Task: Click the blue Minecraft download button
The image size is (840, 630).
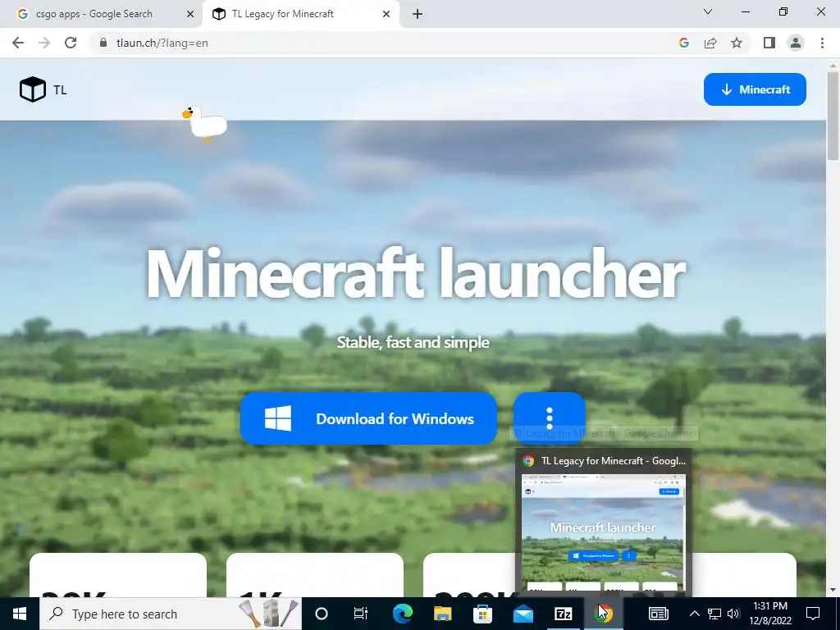Action: tap(755, 89)
